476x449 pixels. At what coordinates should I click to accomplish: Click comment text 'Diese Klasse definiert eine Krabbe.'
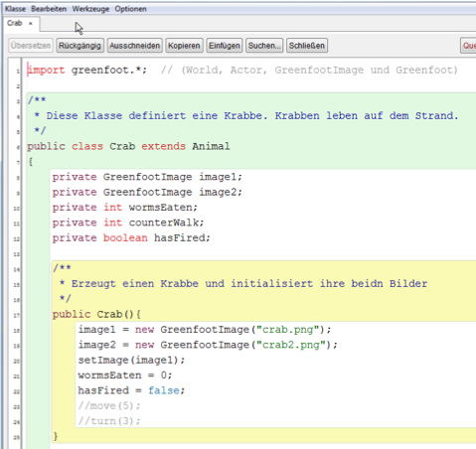[x=156, y=116]
